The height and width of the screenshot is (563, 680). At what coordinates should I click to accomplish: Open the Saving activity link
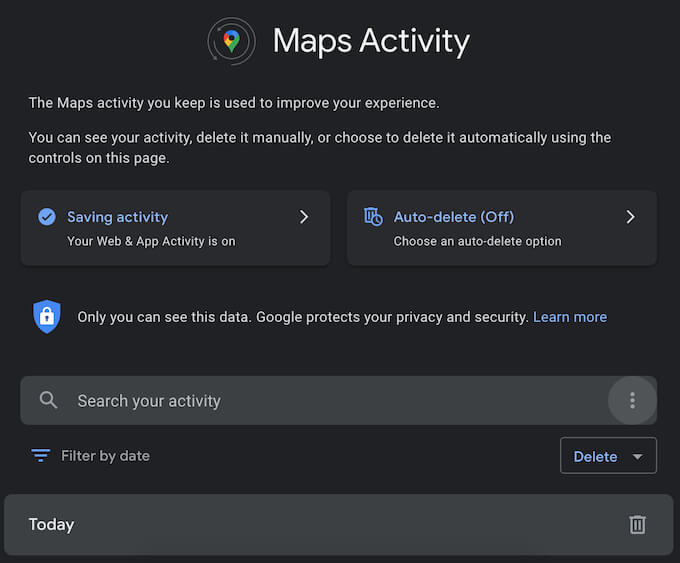(118, 217)
